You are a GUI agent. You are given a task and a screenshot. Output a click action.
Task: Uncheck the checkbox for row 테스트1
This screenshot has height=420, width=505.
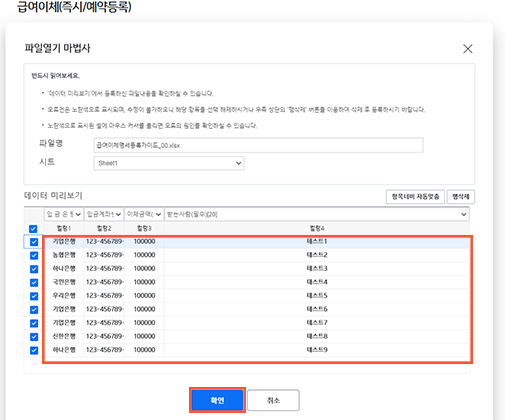(34, 242)
